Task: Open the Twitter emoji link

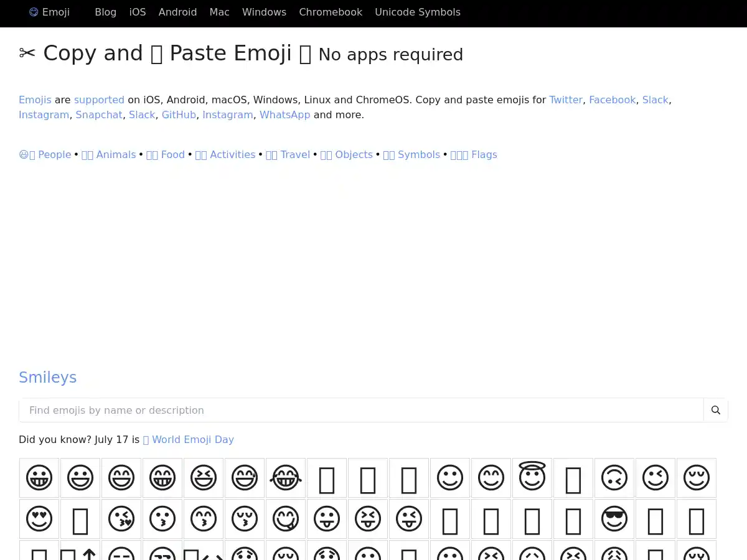Action: tap(565, 100)
